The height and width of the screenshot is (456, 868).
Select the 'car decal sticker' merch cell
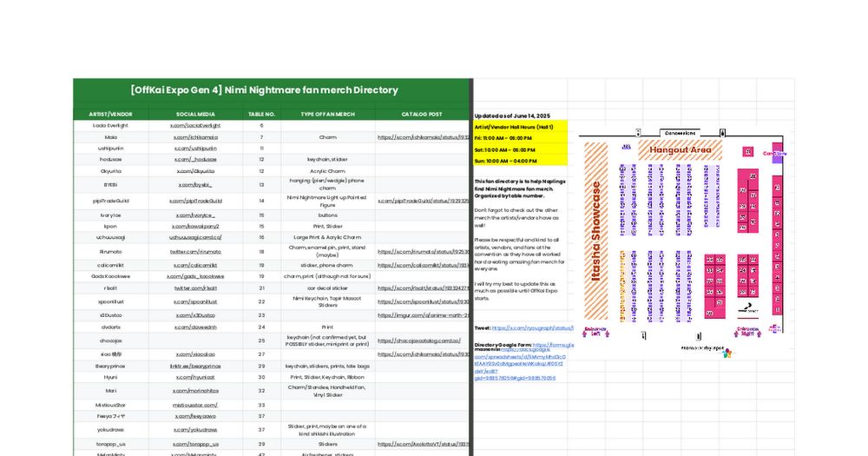328,288
